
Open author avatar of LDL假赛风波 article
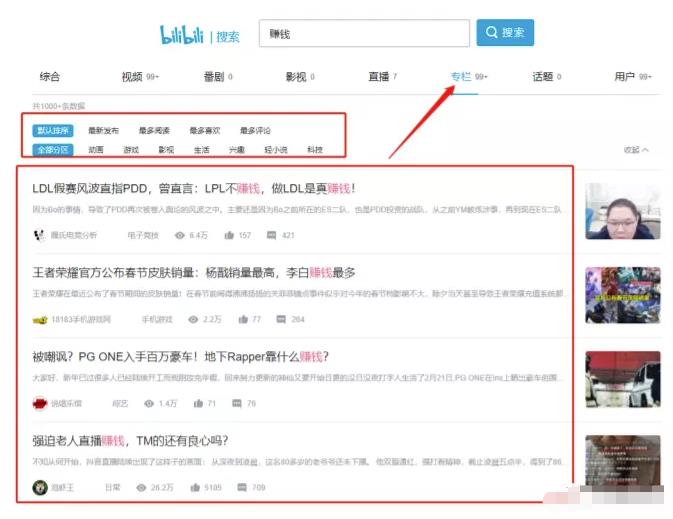tap(39, 235)
